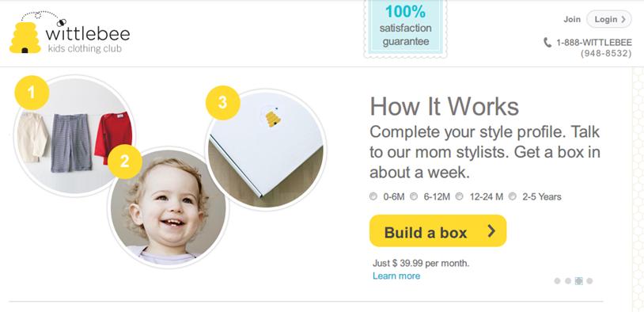Click the yellow step 2 badge
The image size is (644, 312).
coord(125,162)
